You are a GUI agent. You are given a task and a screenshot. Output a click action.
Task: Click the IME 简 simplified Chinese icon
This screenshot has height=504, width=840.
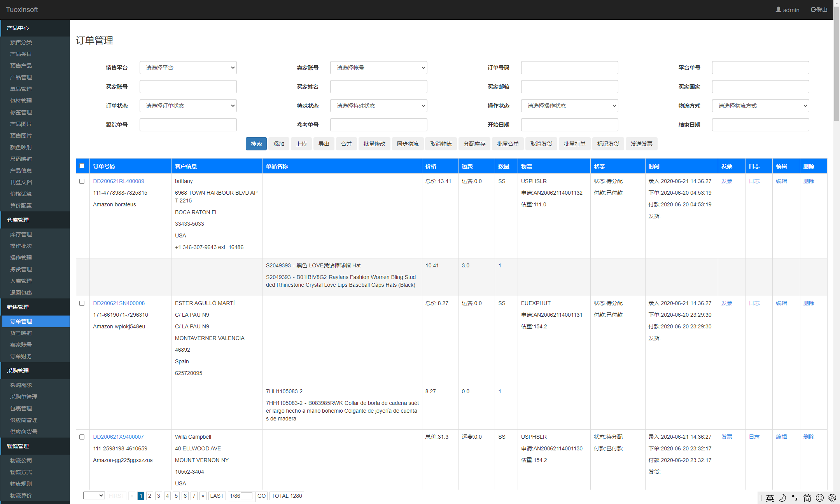tap(807, 498)
